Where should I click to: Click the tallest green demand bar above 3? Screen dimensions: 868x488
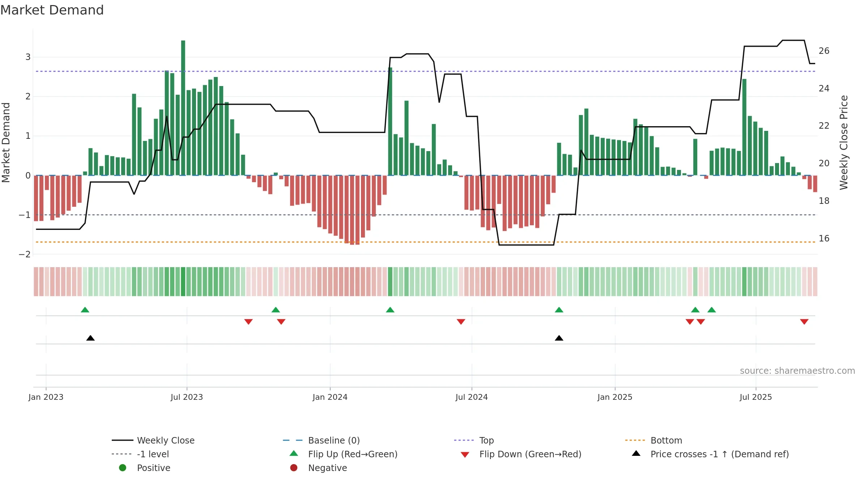(x=183, y=108)
